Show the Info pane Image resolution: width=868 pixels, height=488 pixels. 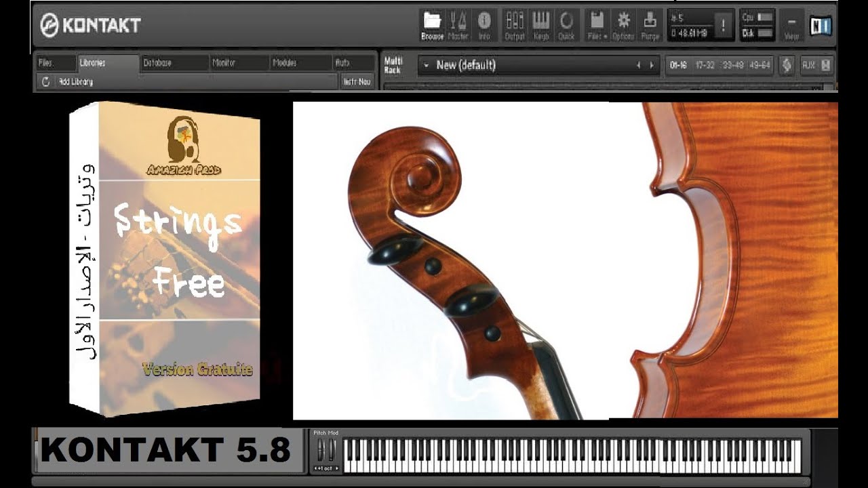(x=484, y=26)
